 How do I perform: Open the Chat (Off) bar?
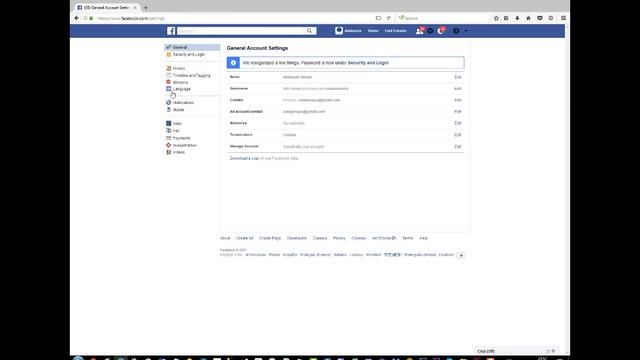pos(516,351)
